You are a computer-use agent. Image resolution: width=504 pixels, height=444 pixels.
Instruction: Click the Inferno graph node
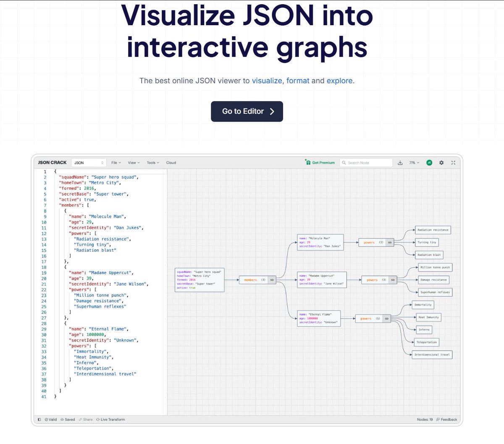pyautogui.click(x=424, y=330)
